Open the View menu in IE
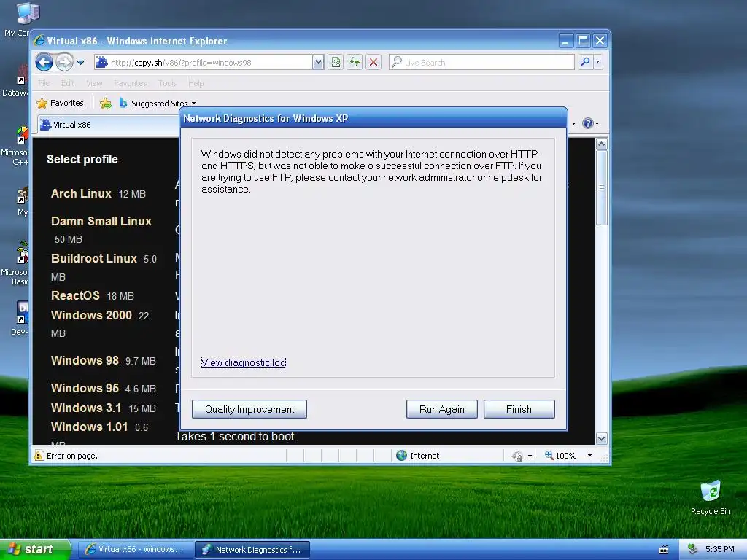The image size is (747, 560). [94, 83]
